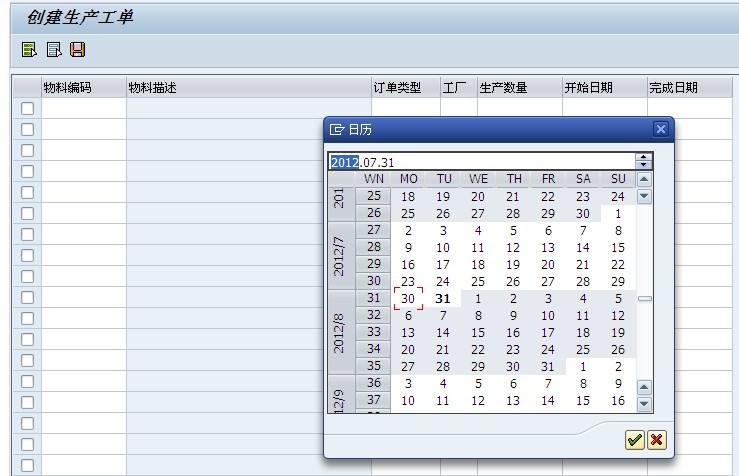Click the top scroll-up arrow of calendar
The image size is (739, 476).
tap(644, 180)
